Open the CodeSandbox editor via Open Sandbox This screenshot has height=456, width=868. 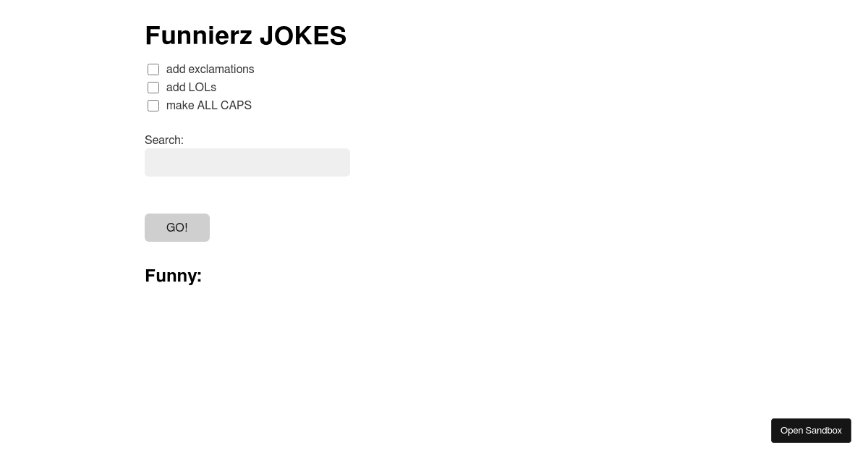coord(811,430)
